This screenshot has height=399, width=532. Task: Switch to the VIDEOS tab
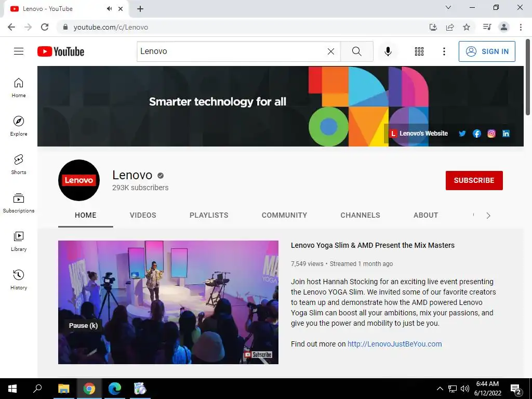[x=143, y=215]
